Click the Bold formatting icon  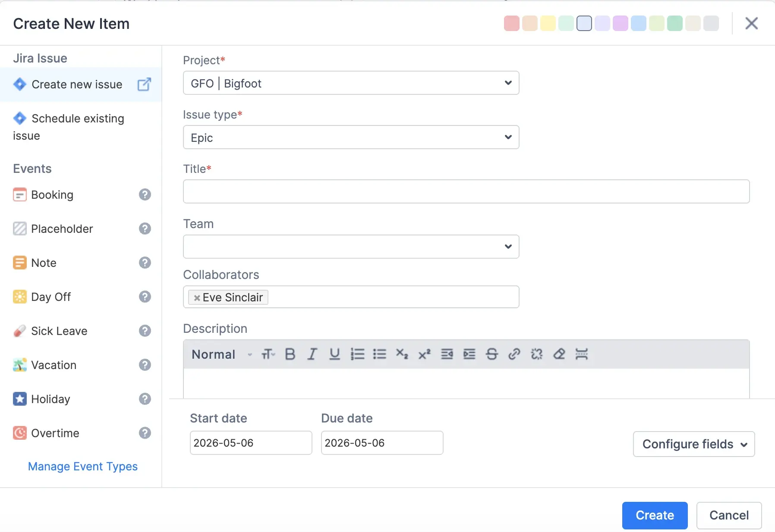click(x=290, y=354)
